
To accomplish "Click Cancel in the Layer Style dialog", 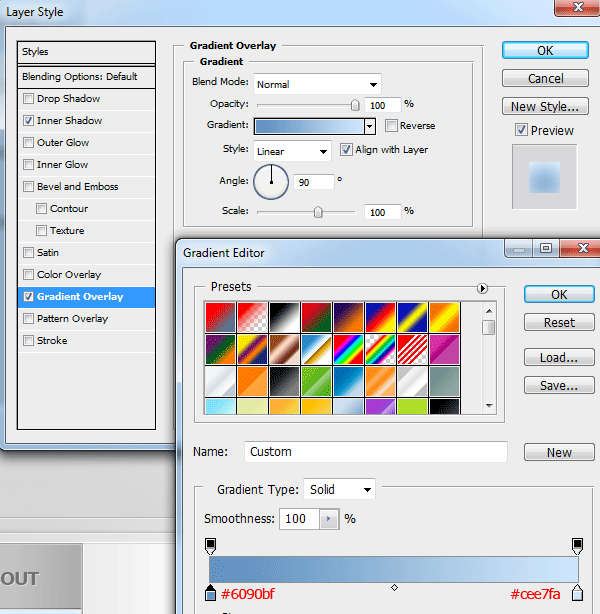I will click(545, 78).
